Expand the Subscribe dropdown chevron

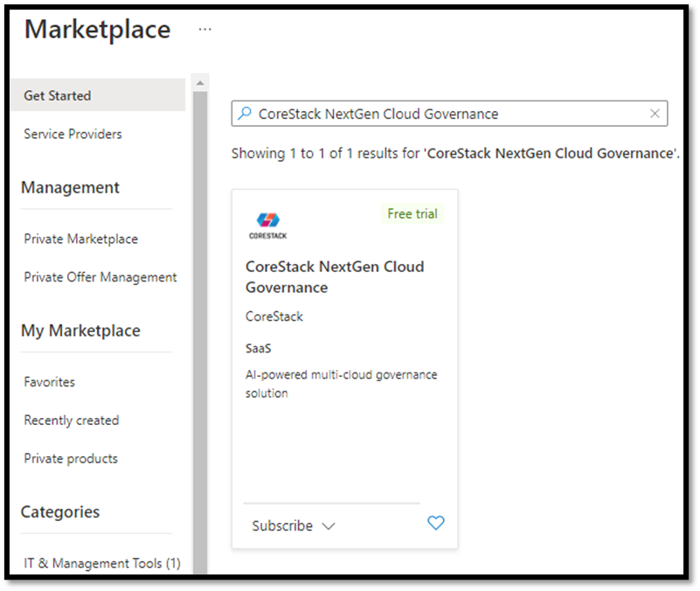point(329,526)
